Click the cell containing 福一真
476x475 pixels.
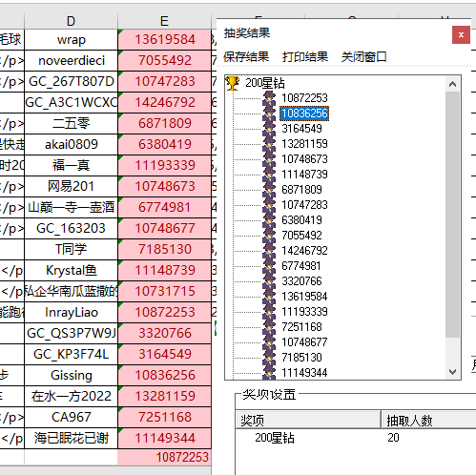coord(71,165)
